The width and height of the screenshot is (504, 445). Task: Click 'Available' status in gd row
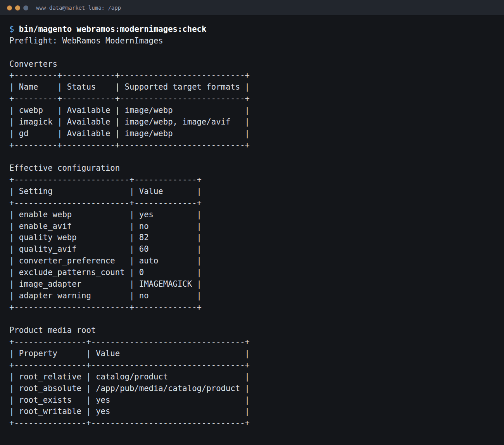88,133
